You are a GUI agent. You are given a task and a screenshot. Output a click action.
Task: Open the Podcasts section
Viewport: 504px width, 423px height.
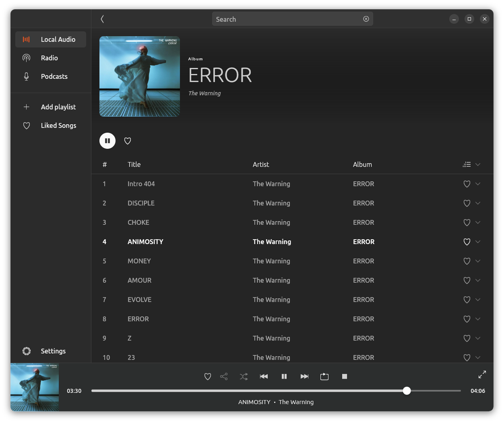pos(54,76)
